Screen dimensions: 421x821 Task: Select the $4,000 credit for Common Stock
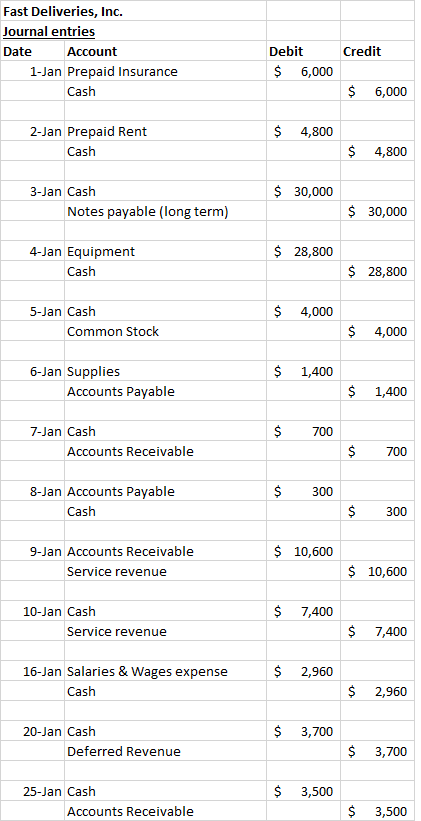point(378,331)
